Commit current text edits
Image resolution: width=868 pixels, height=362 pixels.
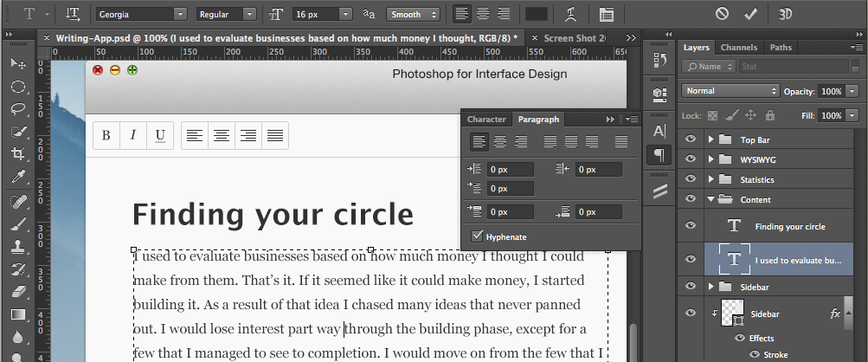(x=750, y=14)
